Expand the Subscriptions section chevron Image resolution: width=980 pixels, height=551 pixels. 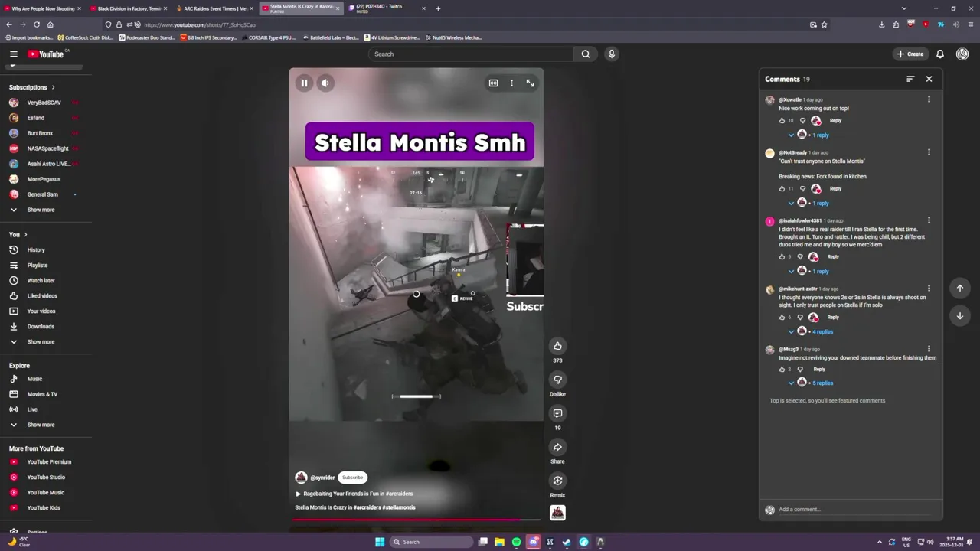tap(53, 87)
